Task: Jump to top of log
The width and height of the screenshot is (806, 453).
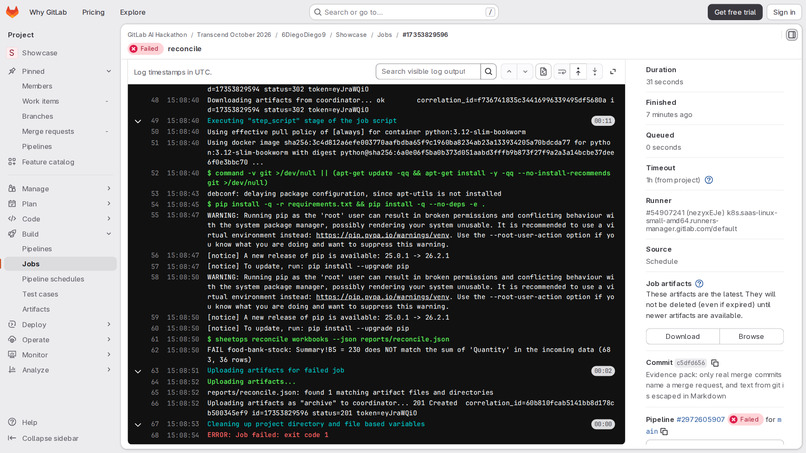Action: coord(578,71)
